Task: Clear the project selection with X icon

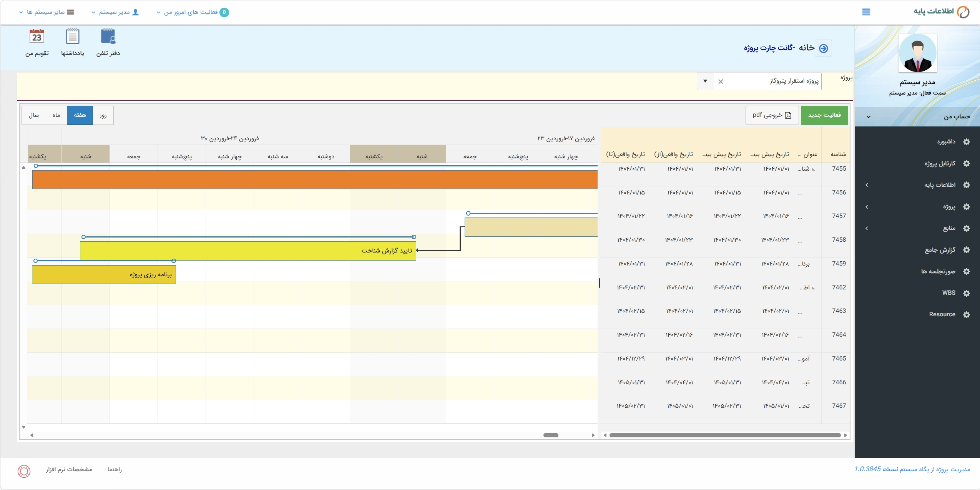Action: click(721, 81)
